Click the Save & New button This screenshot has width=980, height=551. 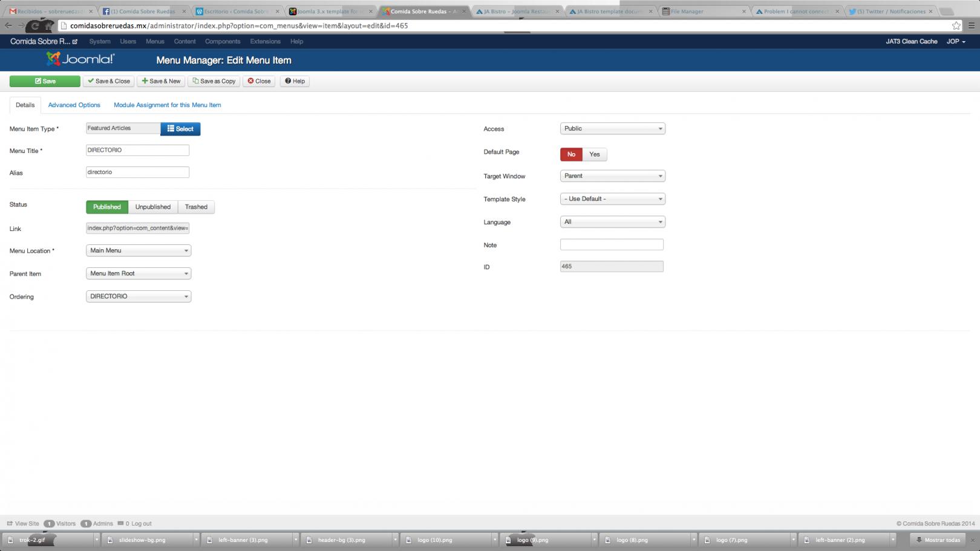pyautogui.click(x=162, y=81)
